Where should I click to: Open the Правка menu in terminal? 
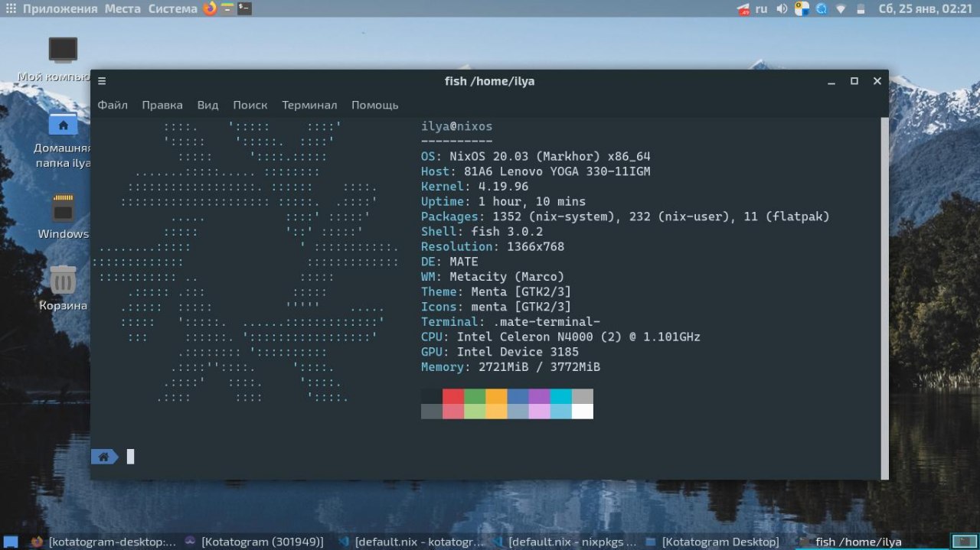[162, 105]
